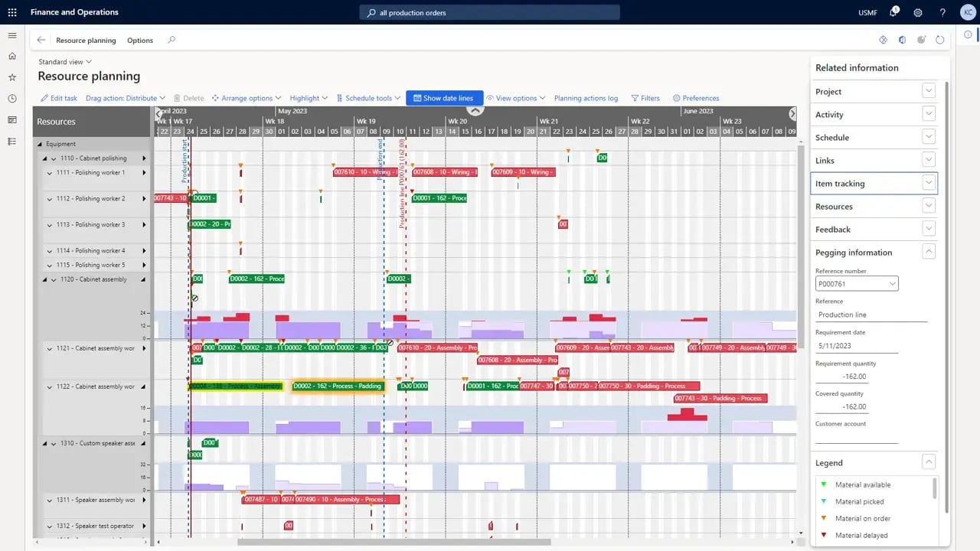Open the app launcher grid icon
Viewport: 980px width, 551px height.
(11, 12)
